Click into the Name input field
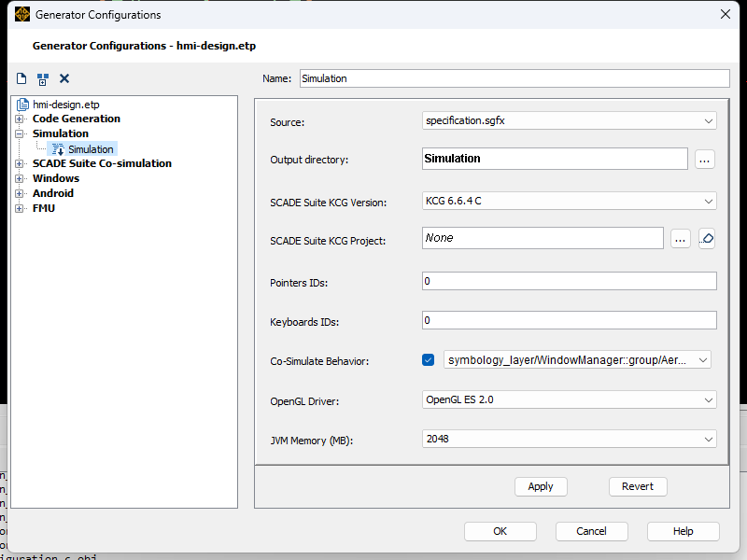Screen dimensions: 747x560 tap(514, 78)
